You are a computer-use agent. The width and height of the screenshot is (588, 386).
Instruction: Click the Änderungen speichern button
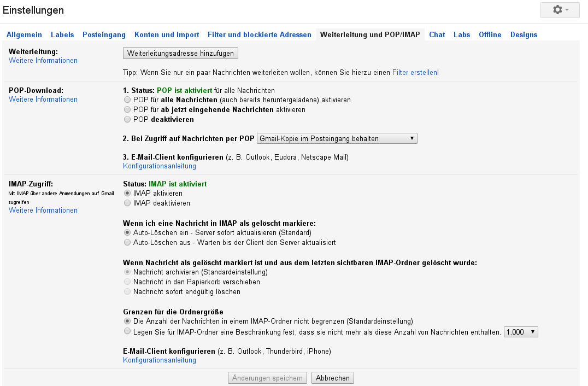(267, 378)
